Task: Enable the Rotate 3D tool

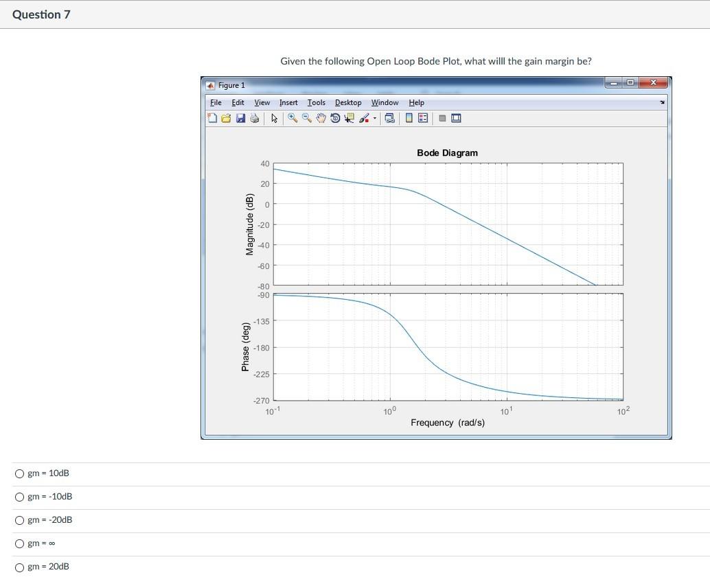Action: click(x=334, y=118)
